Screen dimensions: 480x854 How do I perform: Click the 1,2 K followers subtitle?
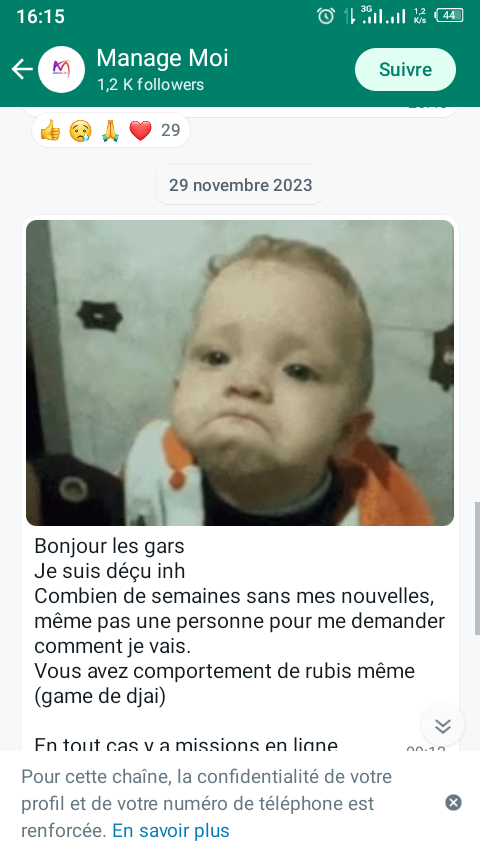150,84
